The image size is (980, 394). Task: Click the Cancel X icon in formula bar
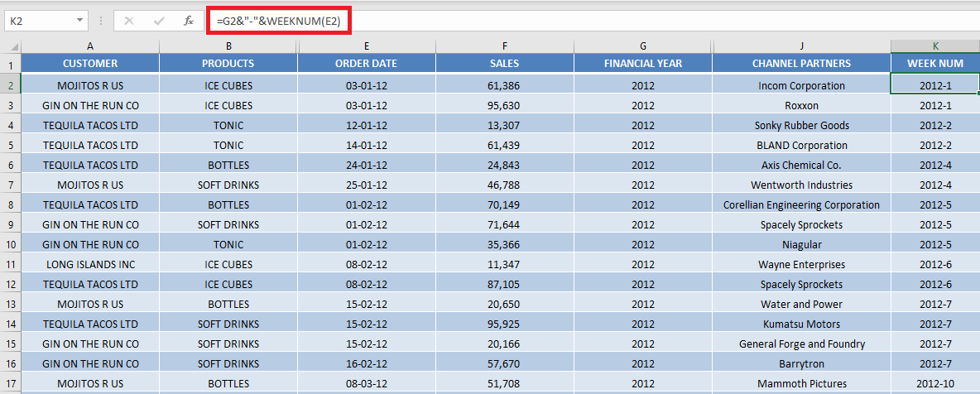tap(129, 21)
